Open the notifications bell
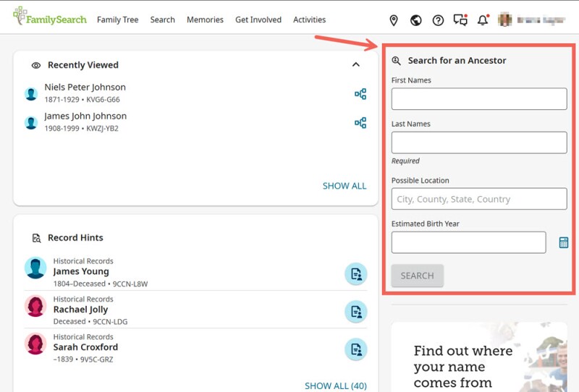Screen dimensions: 579x392 483,20
